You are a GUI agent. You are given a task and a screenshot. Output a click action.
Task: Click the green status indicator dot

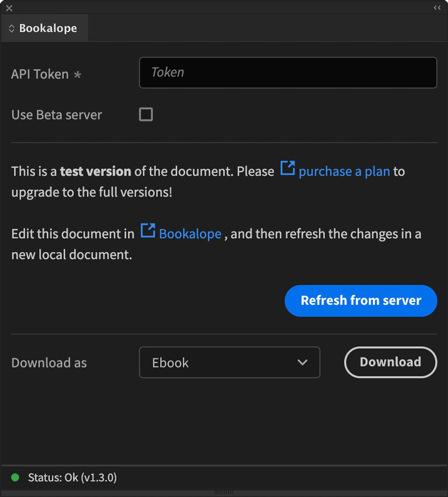pos(16,477)
